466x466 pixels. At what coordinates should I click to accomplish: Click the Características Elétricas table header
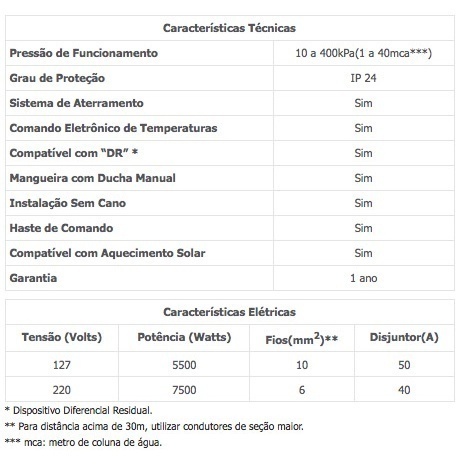tap(229, 312)
